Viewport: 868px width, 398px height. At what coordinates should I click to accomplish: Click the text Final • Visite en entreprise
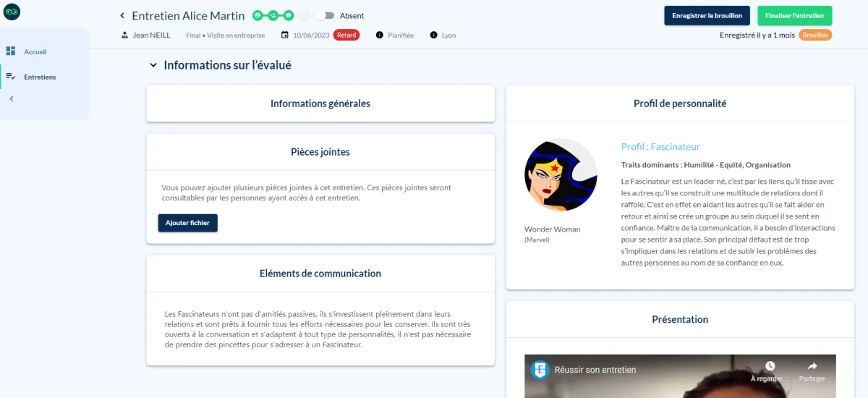[x=225, y=35]
